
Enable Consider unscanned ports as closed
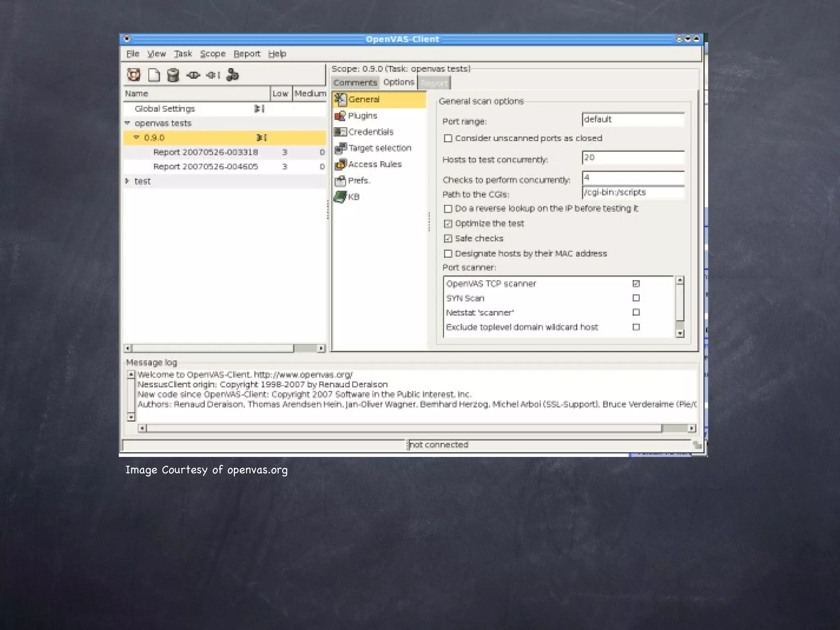(x=448, y=138)
